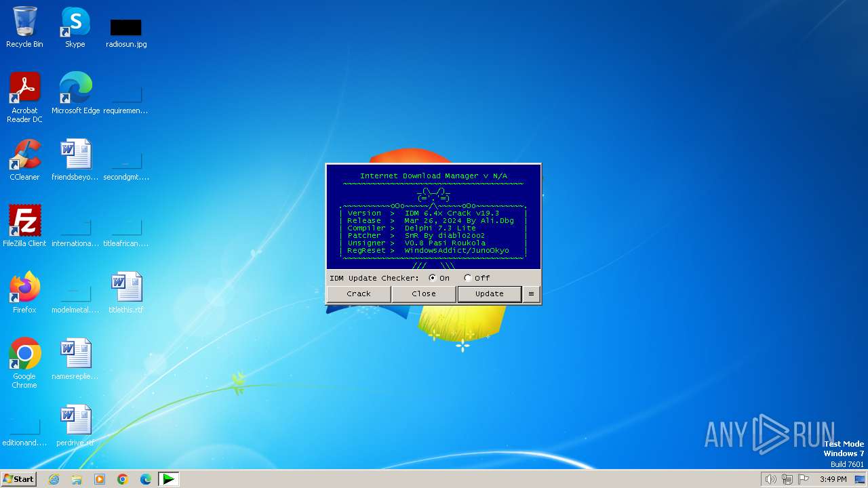
Task: Open Chrome from the taskbar
Action: pos(123,479)
